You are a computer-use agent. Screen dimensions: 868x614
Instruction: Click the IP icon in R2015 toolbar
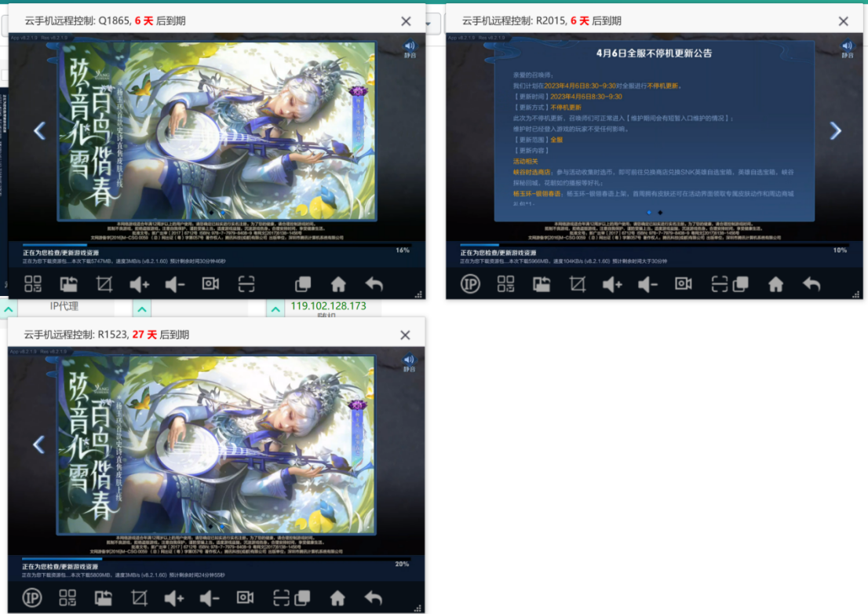click(x=469, y=283)
